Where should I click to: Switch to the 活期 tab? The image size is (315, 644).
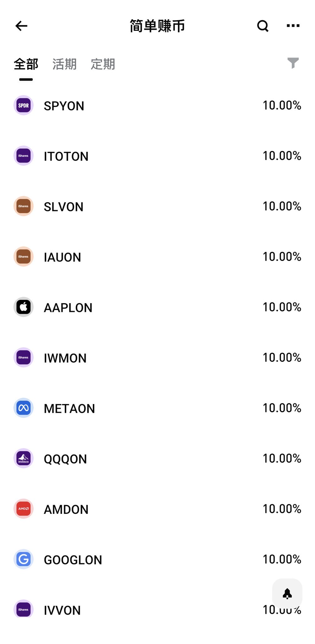point(64,64)
